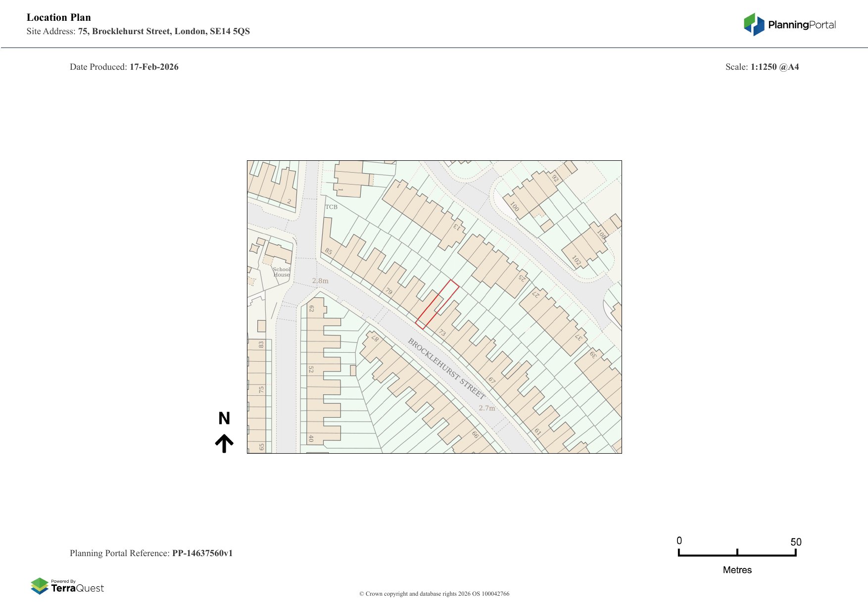
Task: Select the red outlined site boundary
Action: click(437, 304)
